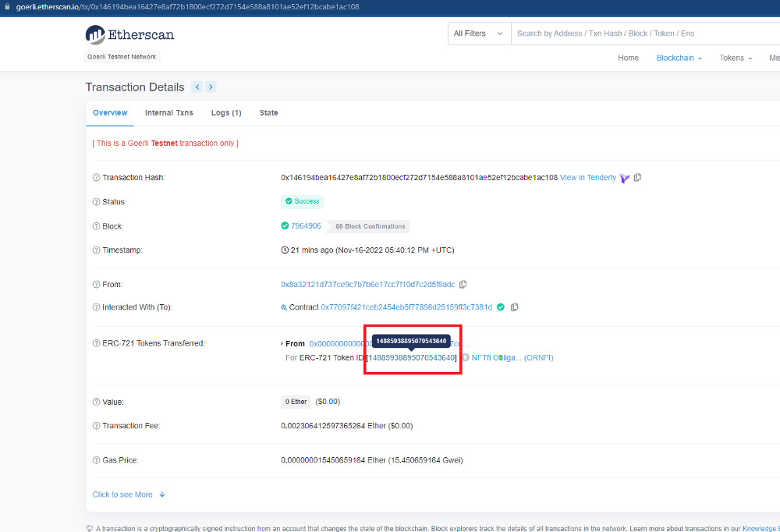This screenshot has height=532, width=780.
Task: Click the From help icon
Action: (97, 285)
